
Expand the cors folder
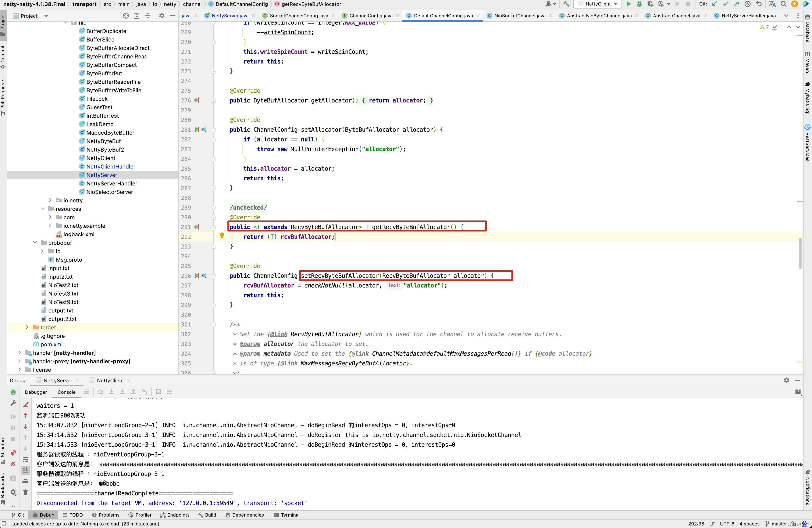50,217
